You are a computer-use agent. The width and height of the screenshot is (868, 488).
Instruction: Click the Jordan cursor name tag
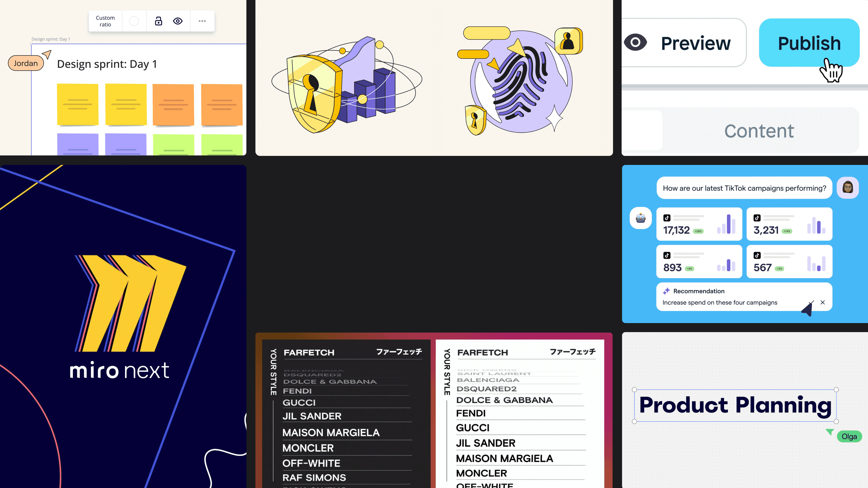26,63
